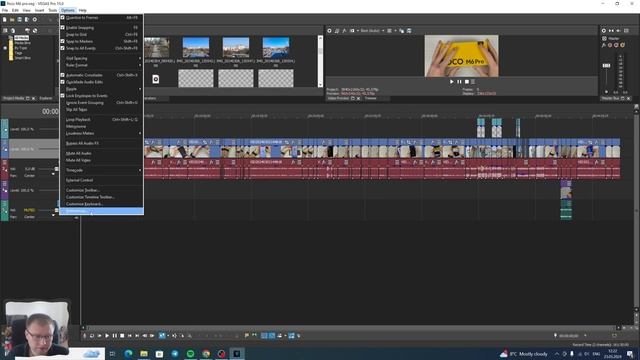The height and width of the screenshot is (360, 640).
Task: Open the Edit menu
Action: coord(16,10)
